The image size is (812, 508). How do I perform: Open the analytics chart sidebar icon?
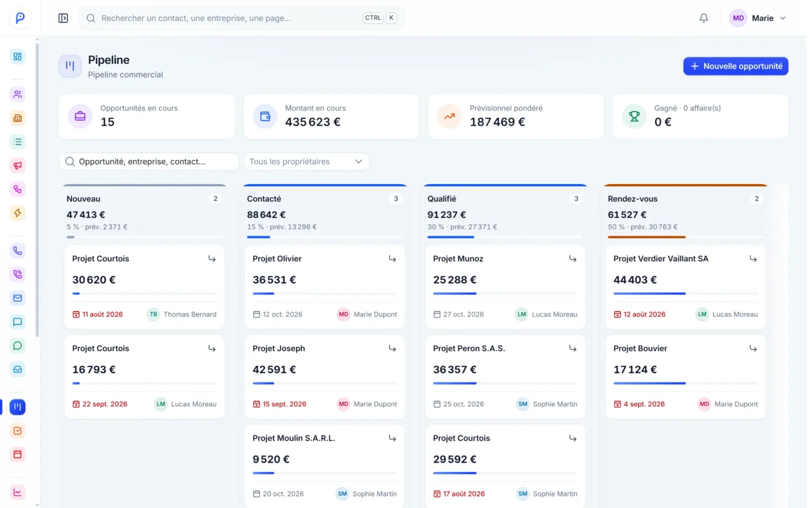[x=17, y=492]
